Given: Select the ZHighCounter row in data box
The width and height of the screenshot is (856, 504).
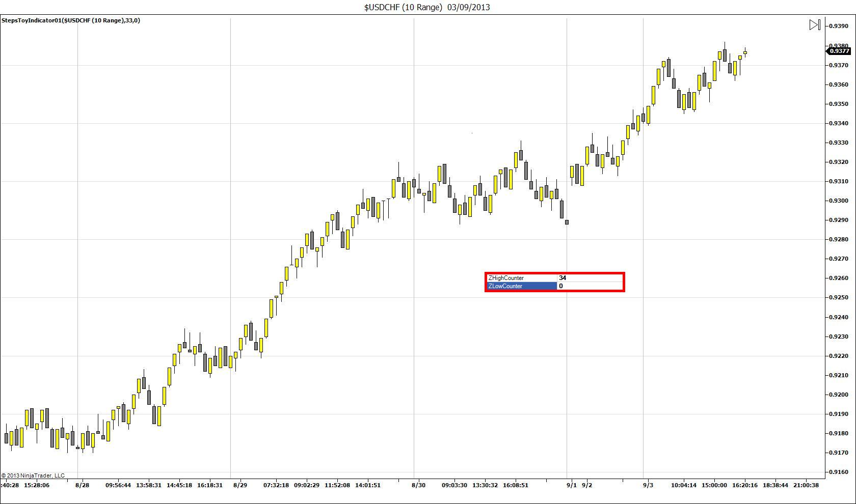Looking at the screenshot, I should pos(554,278).
